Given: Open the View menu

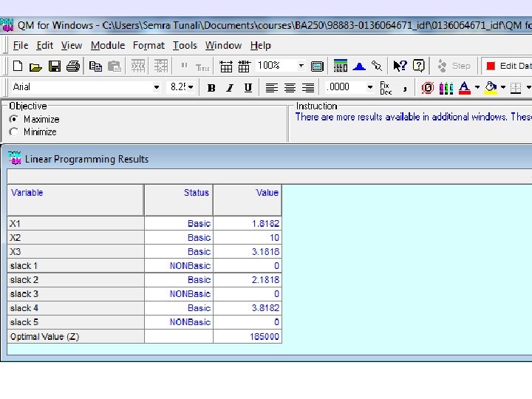Looking at the screenshot, I should (x=71, y=45).
